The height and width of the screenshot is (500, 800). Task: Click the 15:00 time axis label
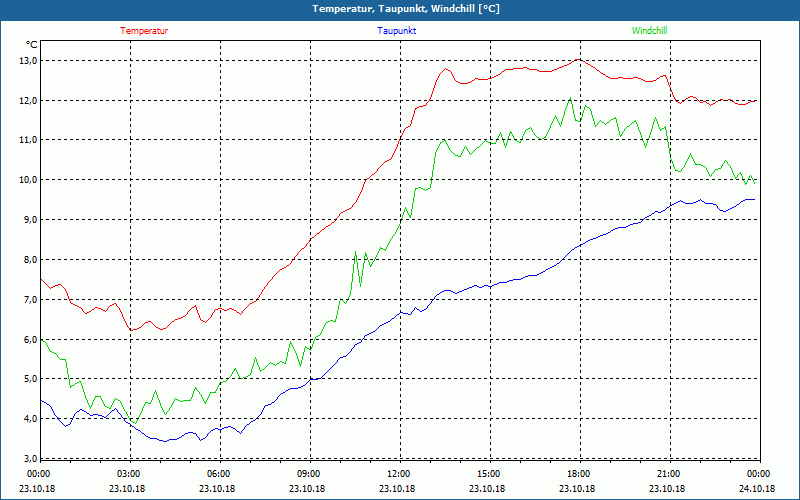[488, 474]
